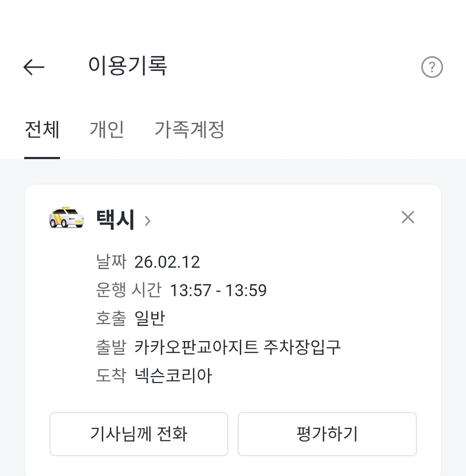Open the 가족계정 tab
The width and height of the screenshot is (466, 476).
pos(189,130)
